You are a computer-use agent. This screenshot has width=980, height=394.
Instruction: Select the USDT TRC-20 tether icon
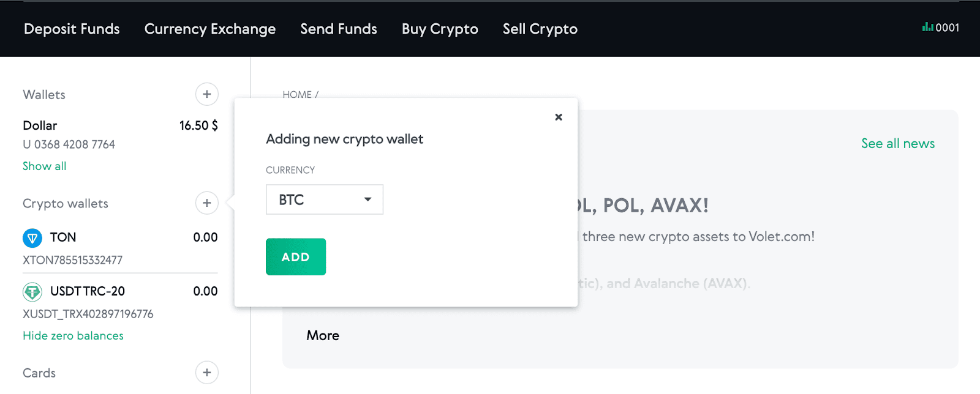click(32, 291)
